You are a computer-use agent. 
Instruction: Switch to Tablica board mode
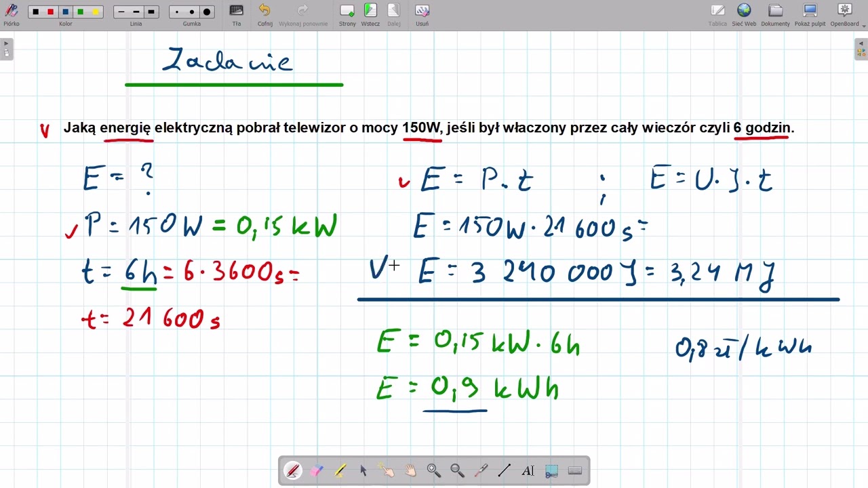click(717, 14)
